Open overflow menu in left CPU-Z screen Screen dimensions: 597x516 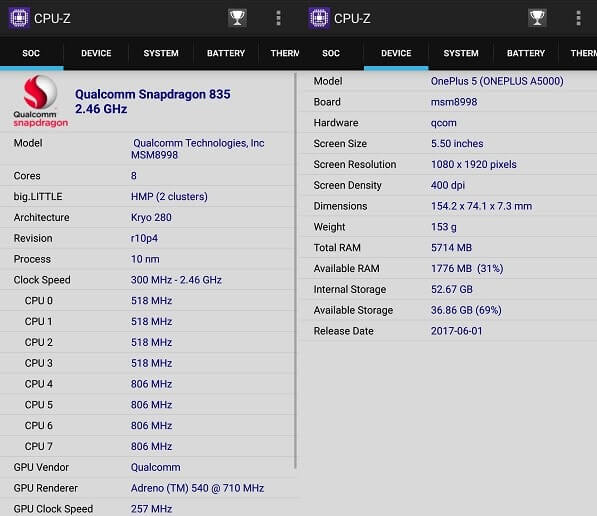[279, 18]
